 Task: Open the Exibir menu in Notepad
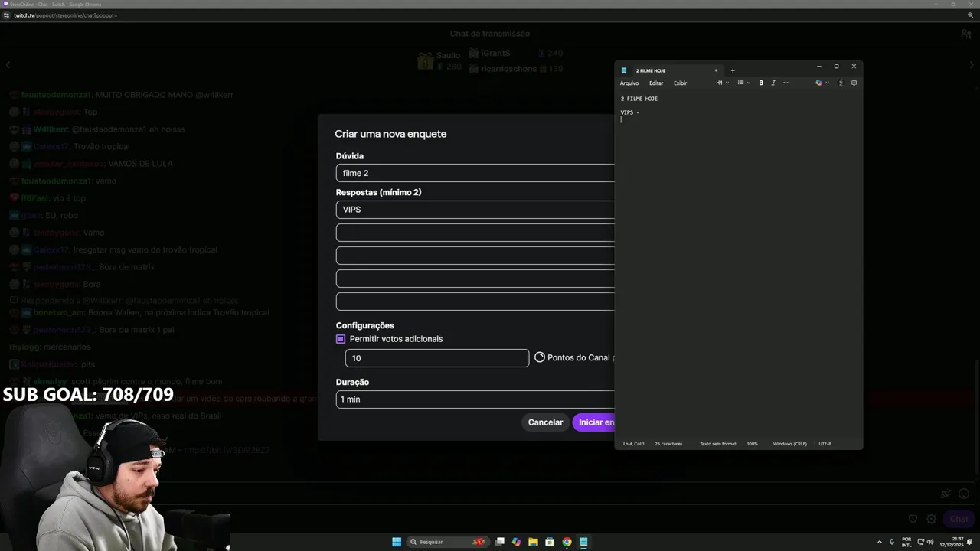[680, 83]
